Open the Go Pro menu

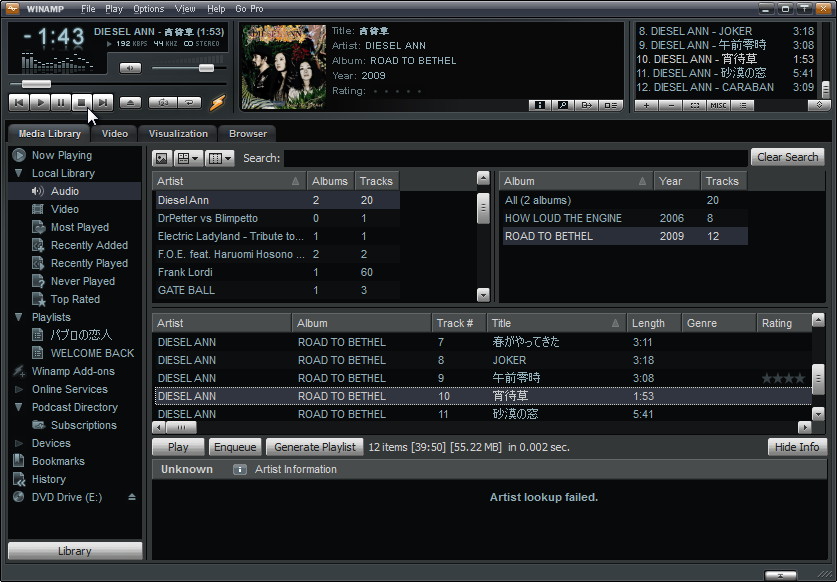tap(249, 9)
